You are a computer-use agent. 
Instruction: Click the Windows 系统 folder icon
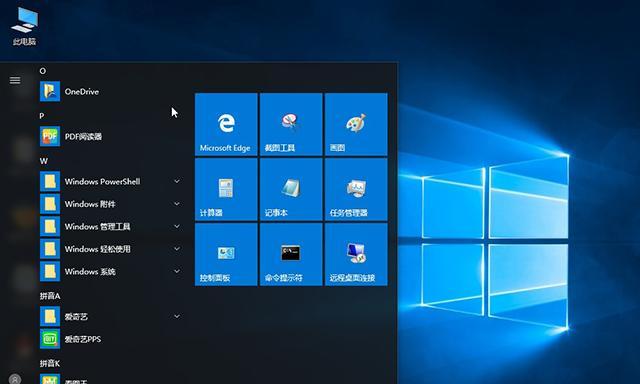(50, 271)
